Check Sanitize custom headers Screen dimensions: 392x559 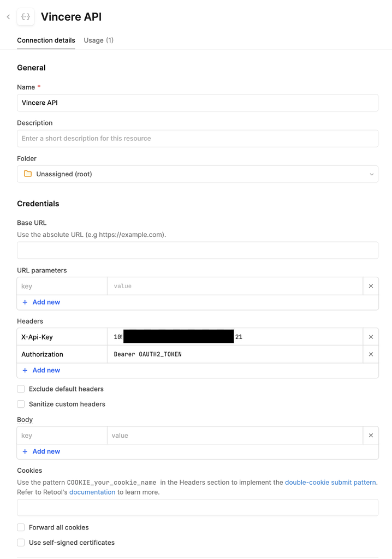coord(20,404)
